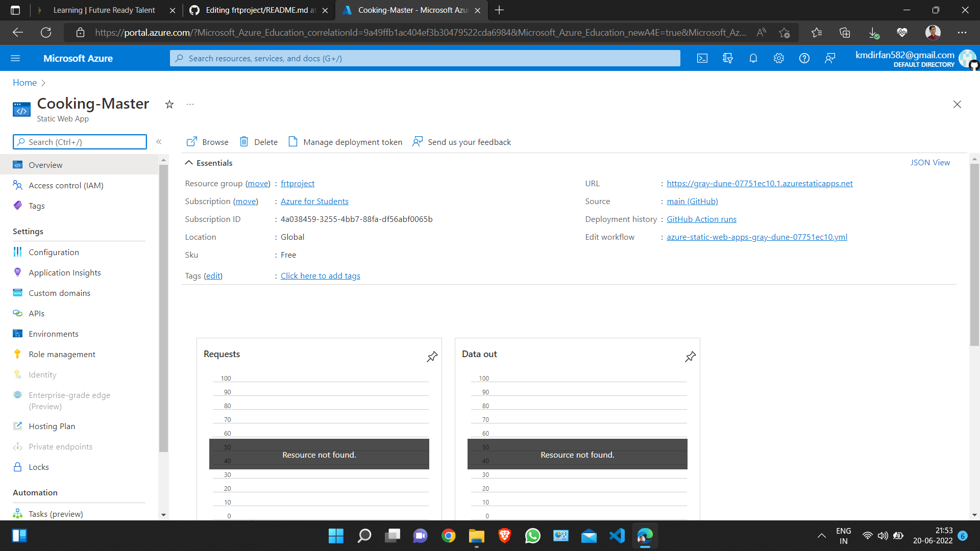Open Azure help question mark
980x551 pixels.
(804, 58)
